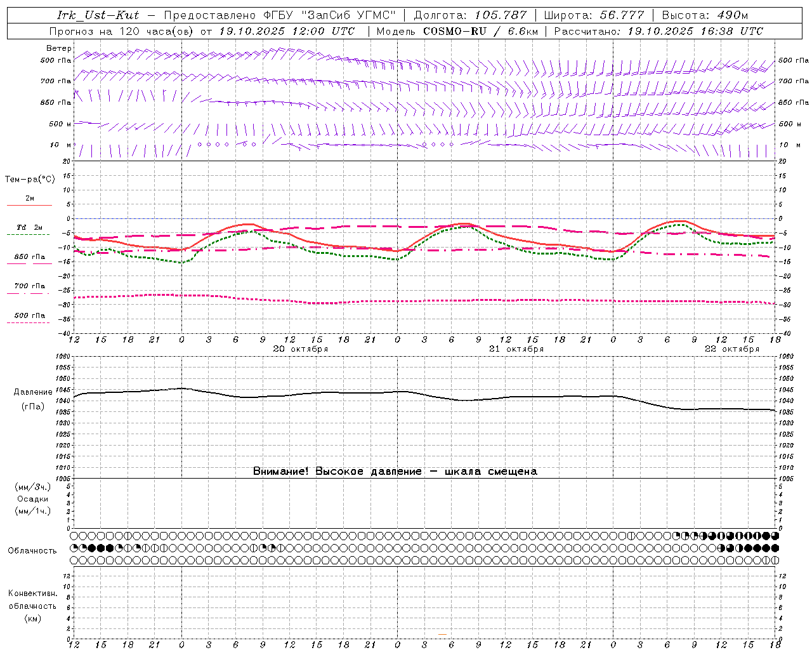Click the Давление panel label
The width and height of the screenshot is (812, 650).
pyautogui.click(x=33, y=392)
